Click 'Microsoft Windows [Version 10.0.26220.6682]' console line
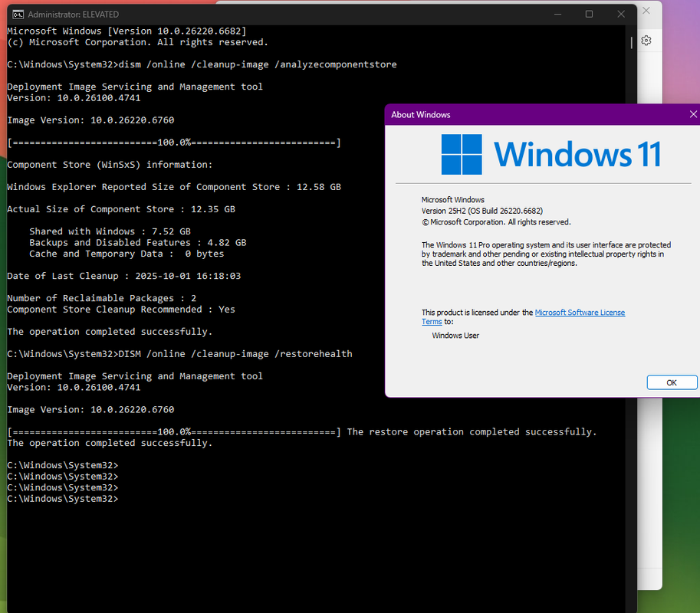Screen dimensions: 700x613 click(127, 31)
